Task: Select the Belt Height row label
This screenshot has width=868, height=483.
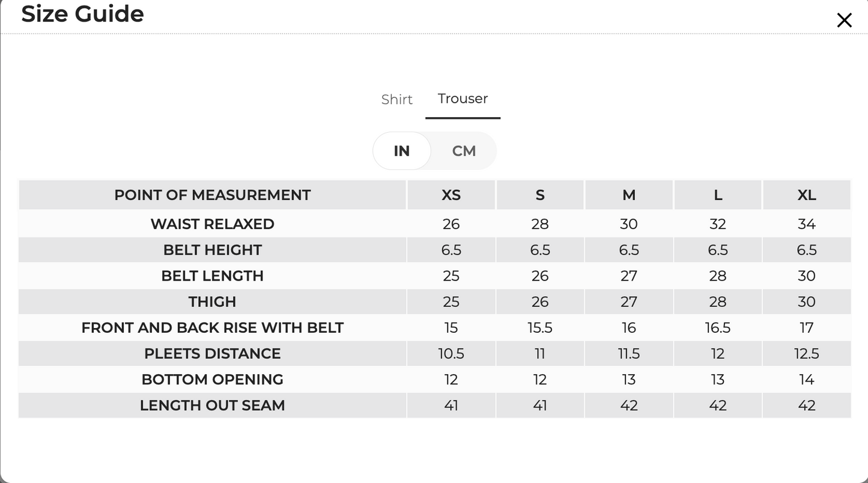Action: point(213,250)
